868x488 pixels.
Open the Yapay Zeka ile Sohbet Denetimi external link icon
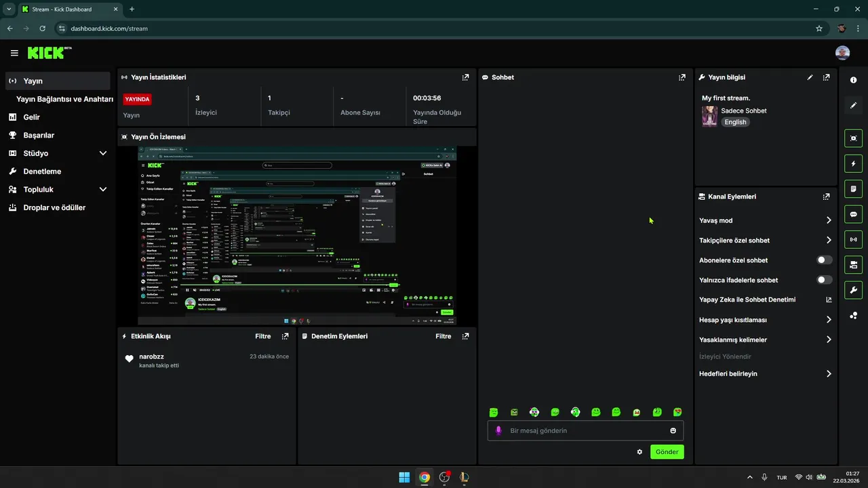[829, 300]
